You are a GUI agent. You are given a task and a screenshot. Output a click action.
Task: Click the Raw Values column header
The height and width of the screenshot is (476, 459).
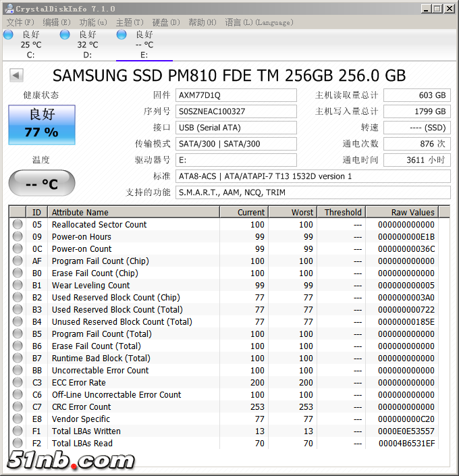pos(402,212)
